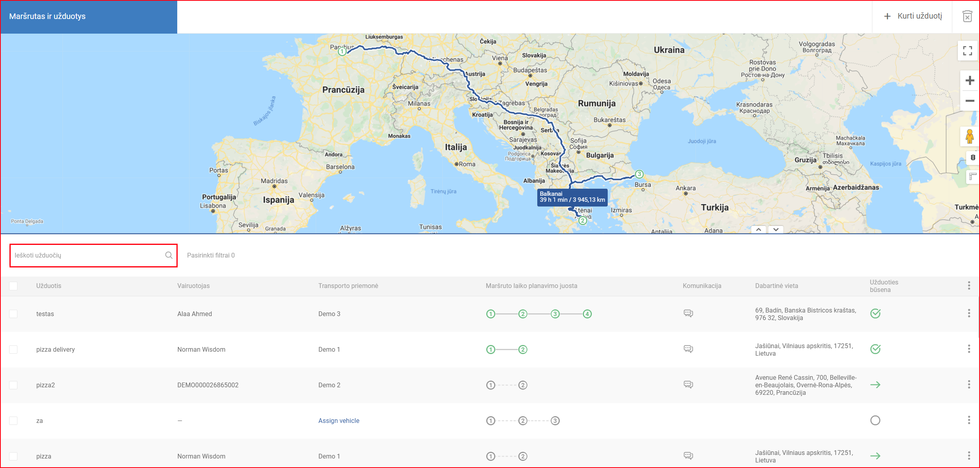The height and width of the screenshot is (468, 980).
Task: Click driver DEMO000026865002
Action: pos(208,385)
